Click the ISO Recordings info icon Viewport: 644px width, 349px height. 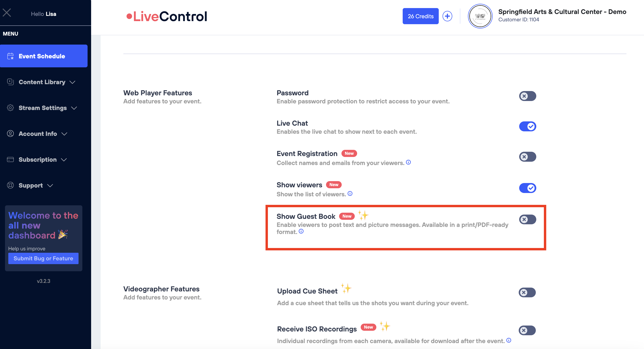pyautogui.click(x=509, y=340)
